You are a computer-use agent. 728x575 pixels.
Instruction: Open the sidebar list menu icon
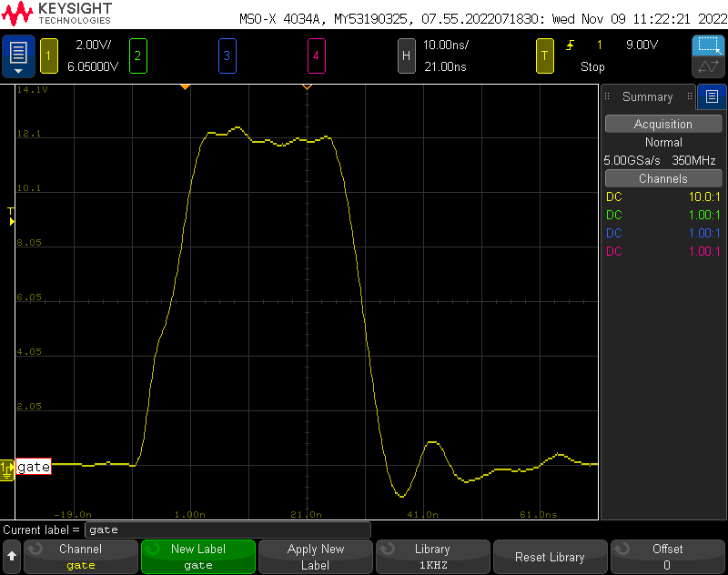pyautogui.click(x=712, y=96)
